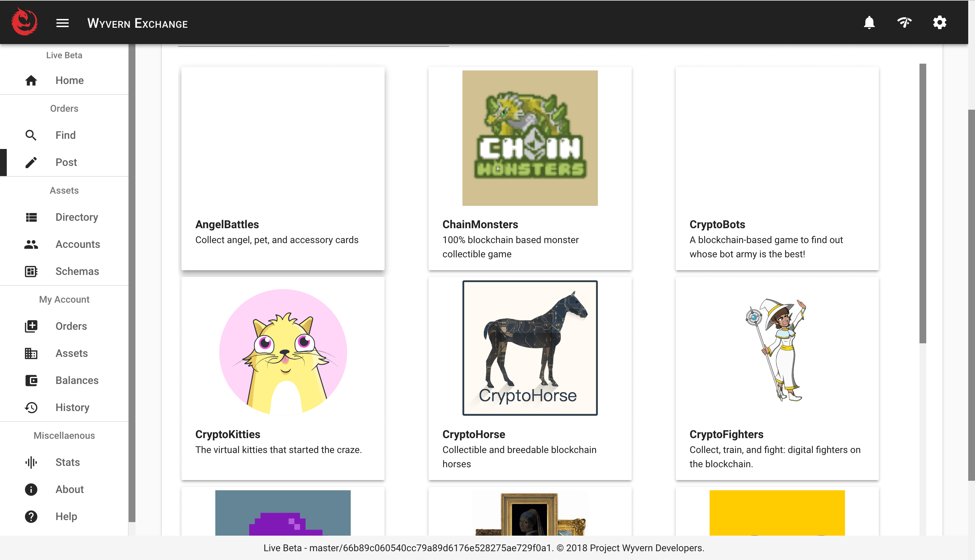Click the Directory list icon
This screenshot has width=975, height=560.
pos(31,217)
